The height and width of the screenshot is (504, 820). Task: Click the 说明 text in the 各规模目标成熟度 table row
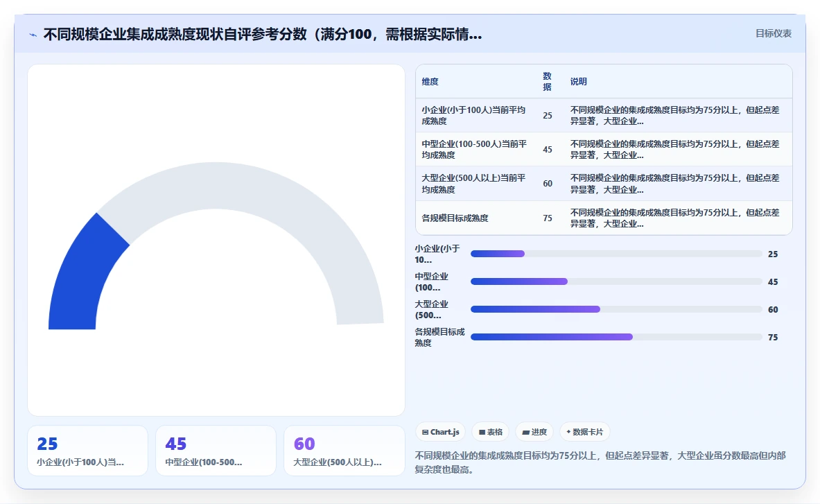[x=674, y=218]
